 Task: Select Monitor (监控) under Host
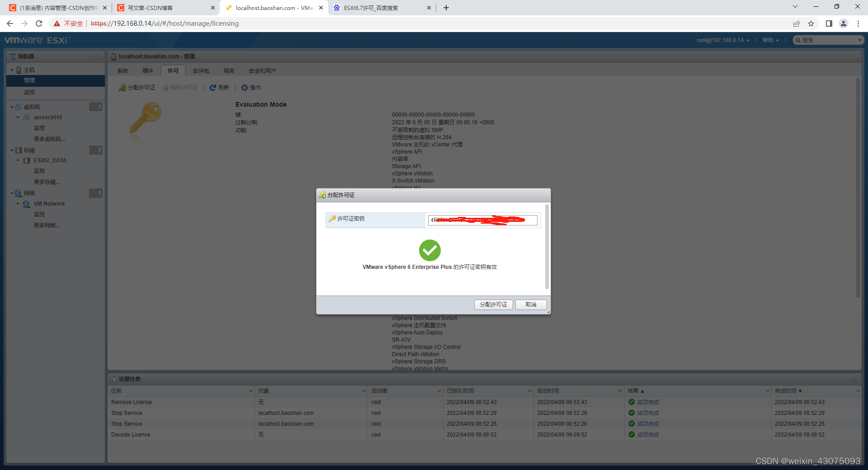coord(56,92)
